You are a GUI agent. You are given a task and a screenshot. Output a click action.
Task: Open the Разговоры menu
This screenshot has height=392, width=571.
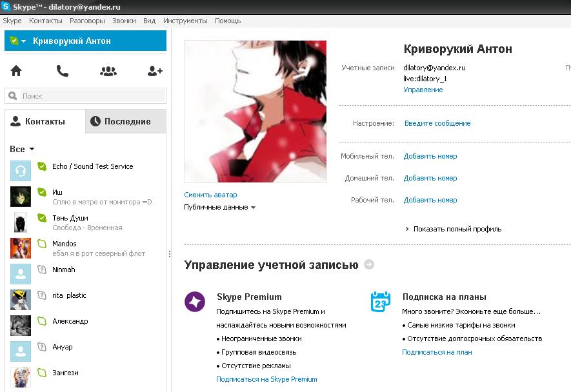pyautogui.click(x=87, y=21)
